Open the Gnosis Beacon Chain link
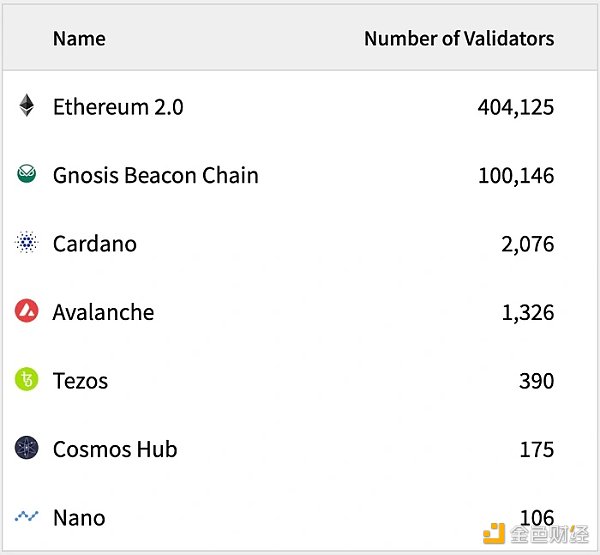Viewport: 600px width, 555px height. [155, 176]
